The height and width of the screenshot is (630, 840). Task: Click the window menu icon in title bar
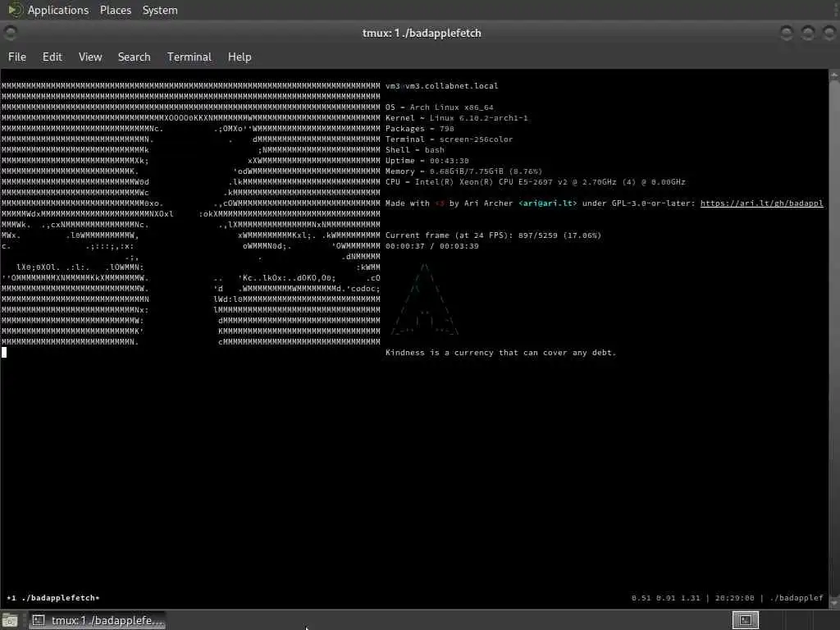pyautogui.click(x=10, y=33)
